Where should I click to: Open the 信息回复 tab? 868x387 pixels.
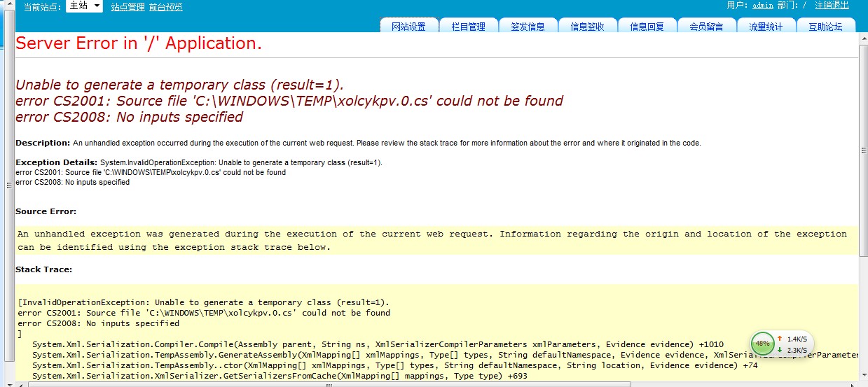point(647,27)
